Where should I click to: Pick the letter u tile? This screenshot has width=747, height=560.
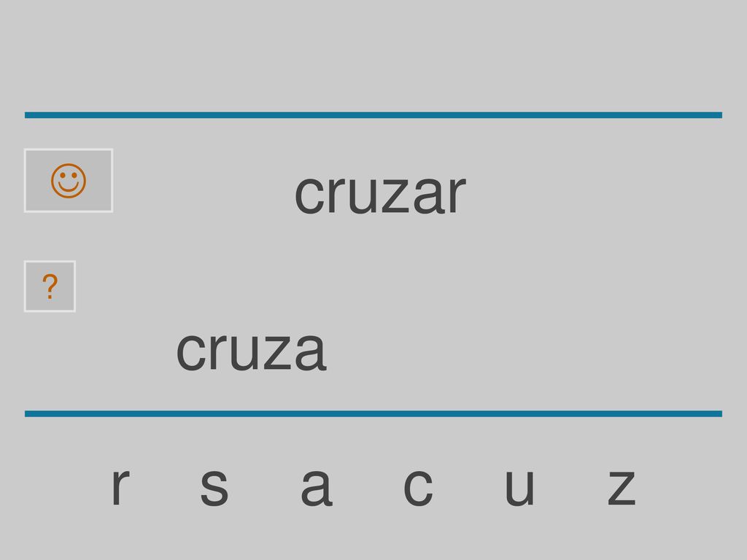[x=519, y=486]
